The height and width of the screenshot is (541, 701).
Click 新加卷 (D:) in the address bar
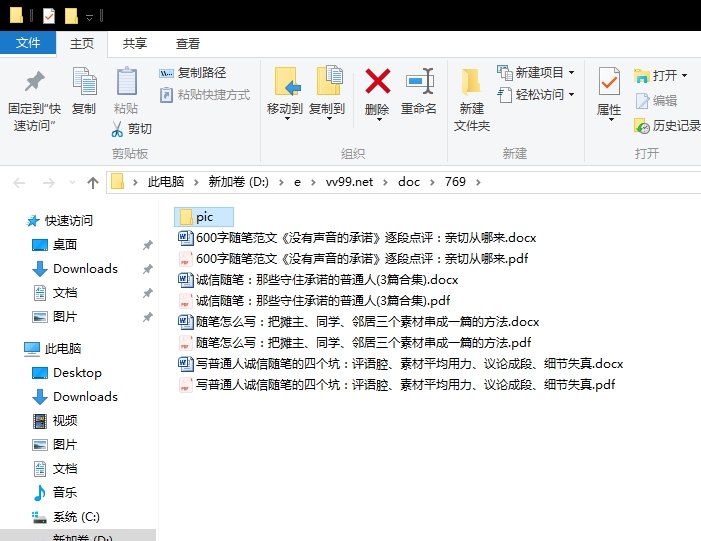click(x=239, y=182)
